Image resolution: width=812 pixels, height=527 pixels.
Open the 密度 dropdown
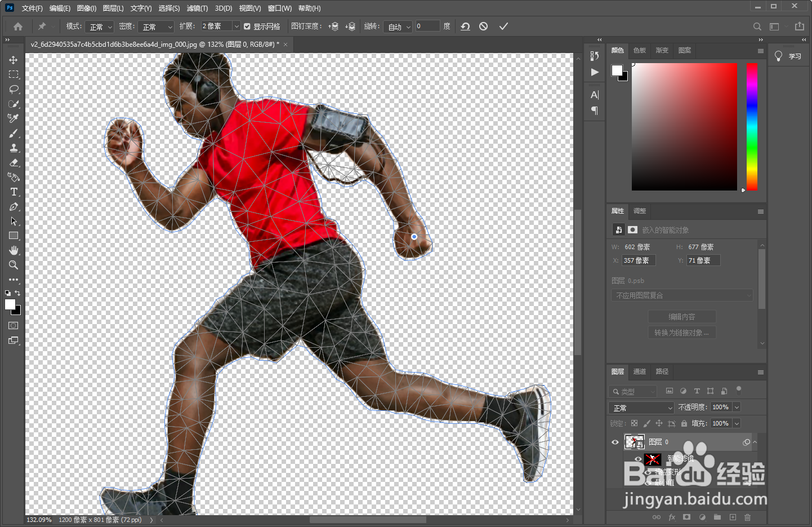click(x=156, y=26)
